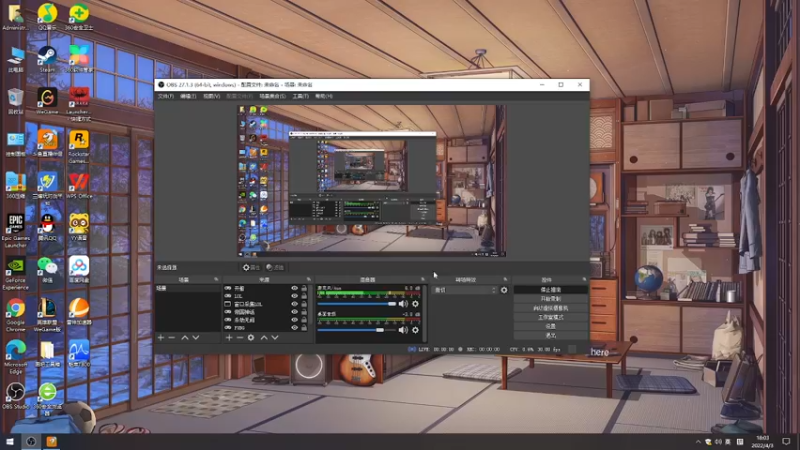Move source up in Sources panel
Screen dimensions: 800x450
(264, 338)
